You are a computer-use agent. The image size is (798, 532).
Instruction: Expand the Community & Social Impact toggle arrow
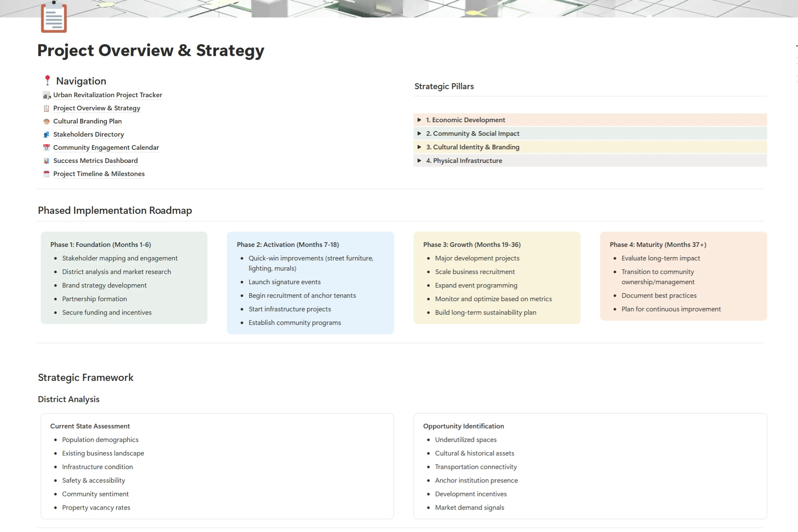419,134
